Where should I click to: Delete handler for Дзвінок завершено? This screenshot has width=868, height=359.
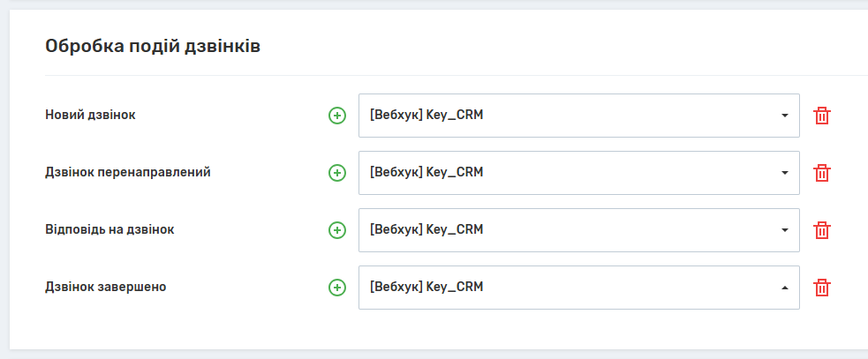[822, 288]
